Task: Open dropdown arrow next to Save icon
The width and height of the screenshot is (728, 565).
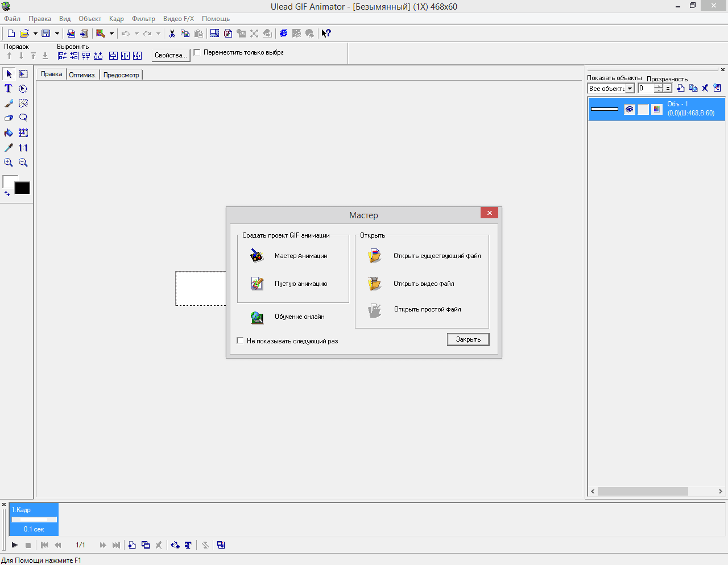Action: point(57,34)
